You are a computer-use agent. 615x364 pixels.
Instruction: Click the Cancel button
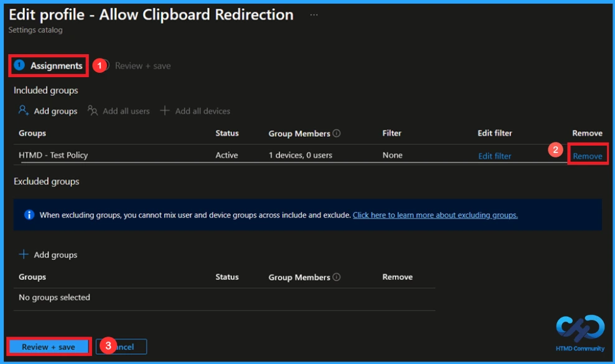(x=121, y=347)
